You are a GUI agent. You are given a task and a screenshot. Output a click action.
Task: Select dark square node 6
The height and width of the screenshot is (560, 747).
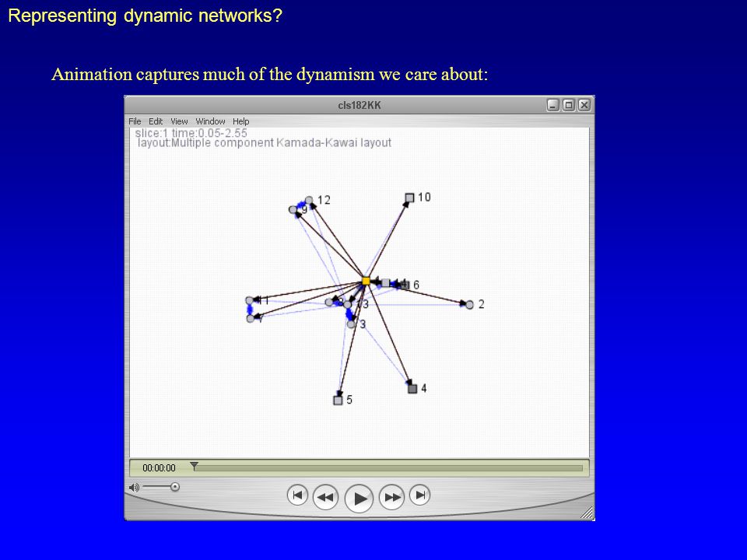(405, 285)
